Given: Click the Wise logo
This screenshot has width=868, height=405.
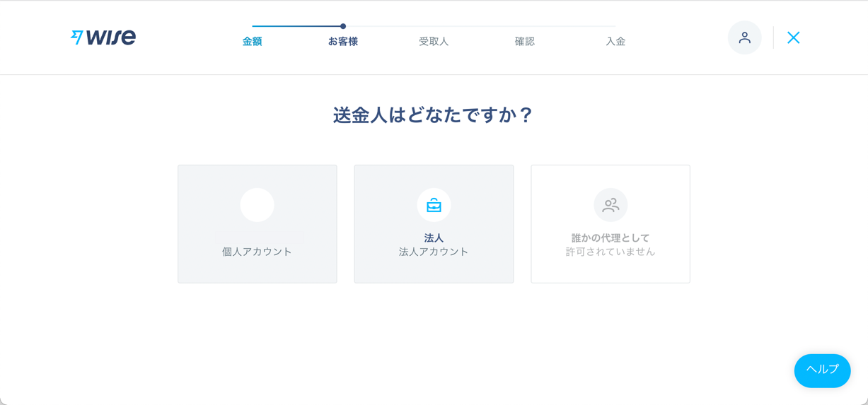Looking at the screenshot, I should 103,37.
